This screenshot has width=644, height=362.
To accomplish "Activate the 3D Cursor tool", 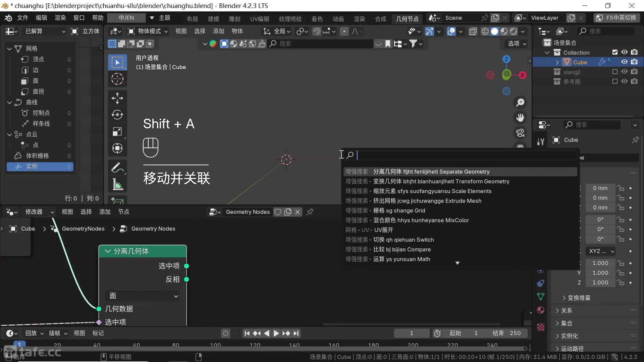I will (117, 79).
